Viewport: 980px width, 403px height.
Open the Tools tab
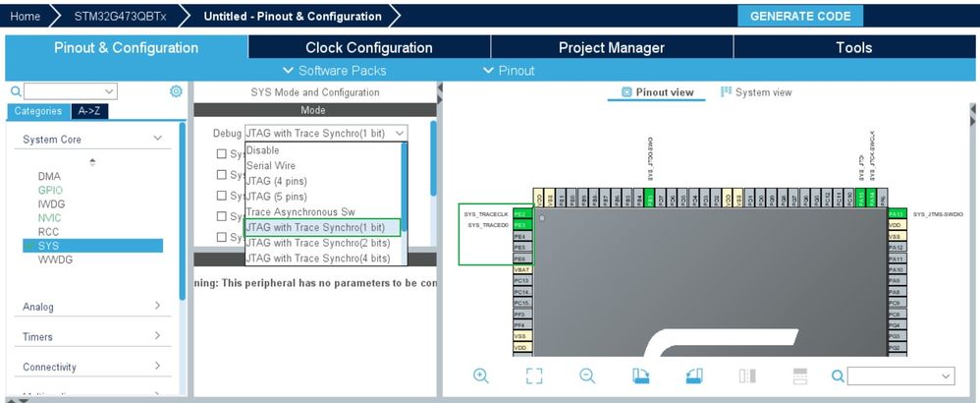pos(853,47)
